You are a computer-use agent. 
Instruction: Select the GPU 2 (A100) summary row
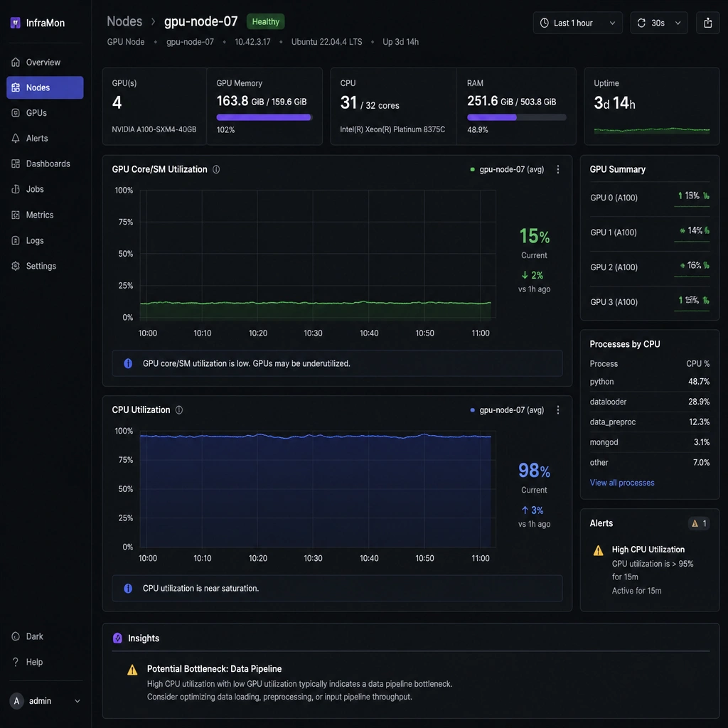650,268
